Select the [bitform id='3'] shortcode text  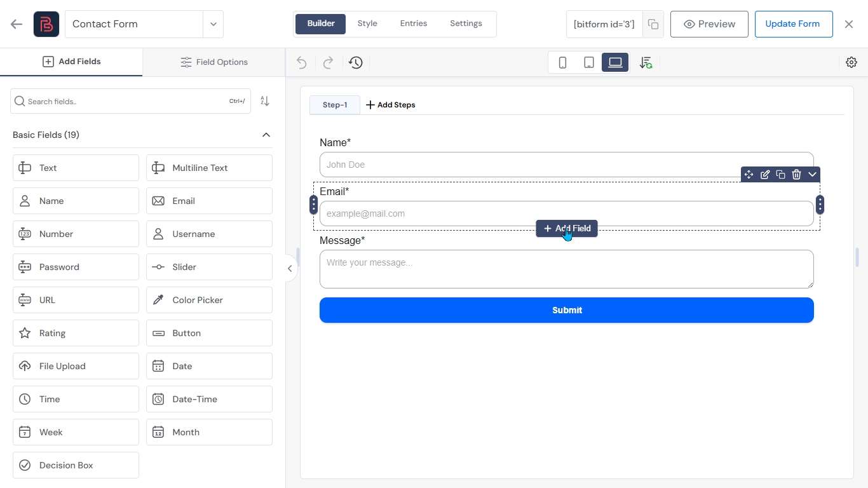pos(604,24)
